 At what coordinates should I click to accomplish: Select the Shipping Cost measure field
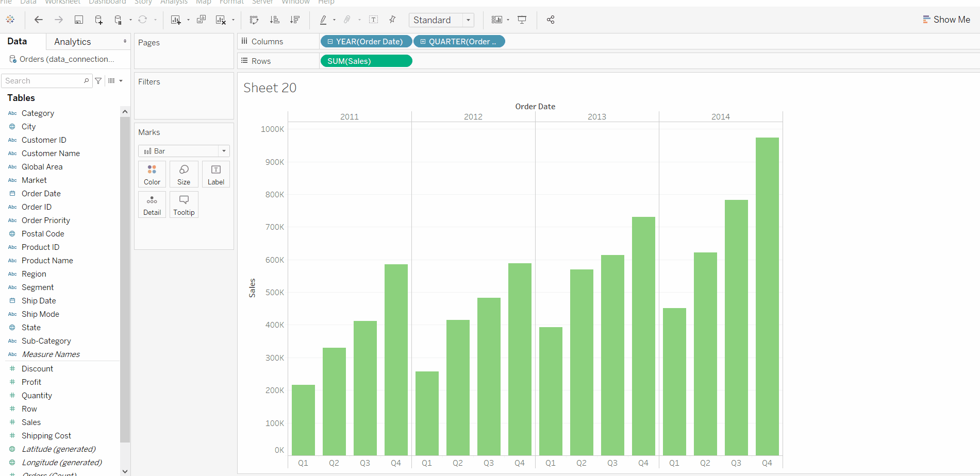46,436
